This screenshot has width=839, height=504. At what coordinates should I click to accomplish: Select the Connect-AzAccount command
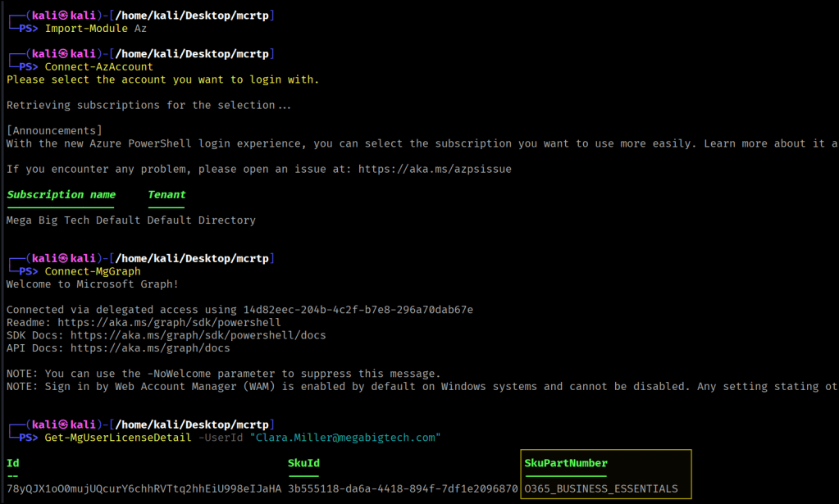point(98,67)
